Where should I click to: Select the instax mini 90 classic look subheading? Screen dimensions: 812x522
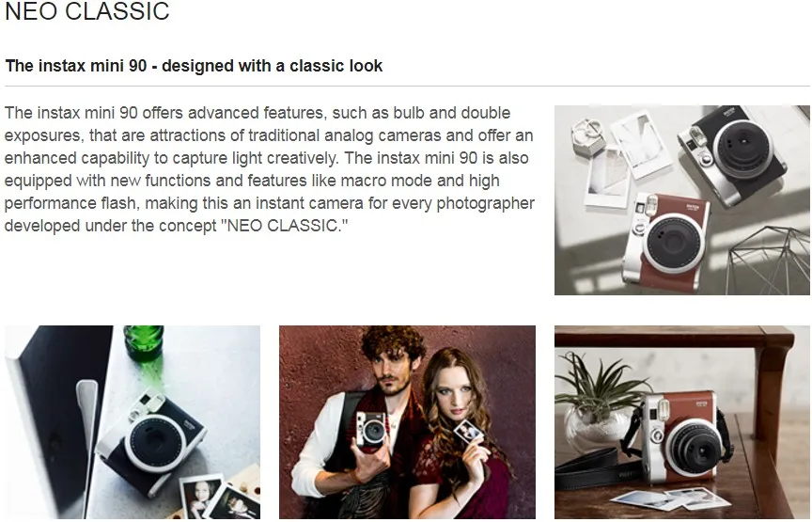click(194, 66)
